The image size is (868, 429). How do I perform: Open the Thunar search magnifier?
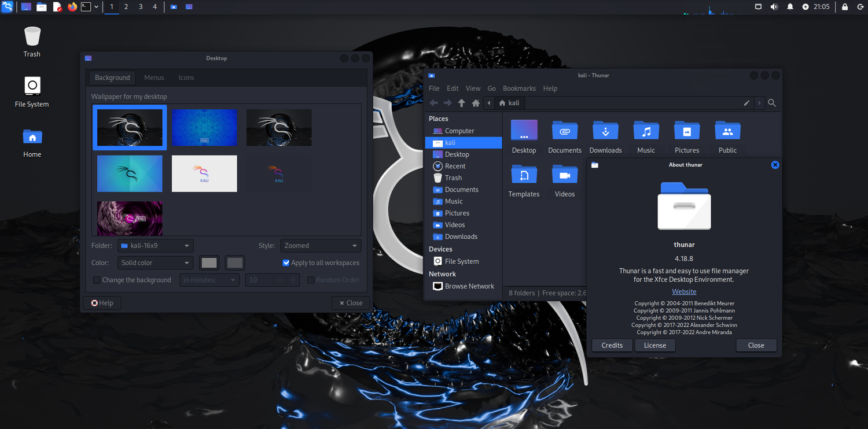772,103
